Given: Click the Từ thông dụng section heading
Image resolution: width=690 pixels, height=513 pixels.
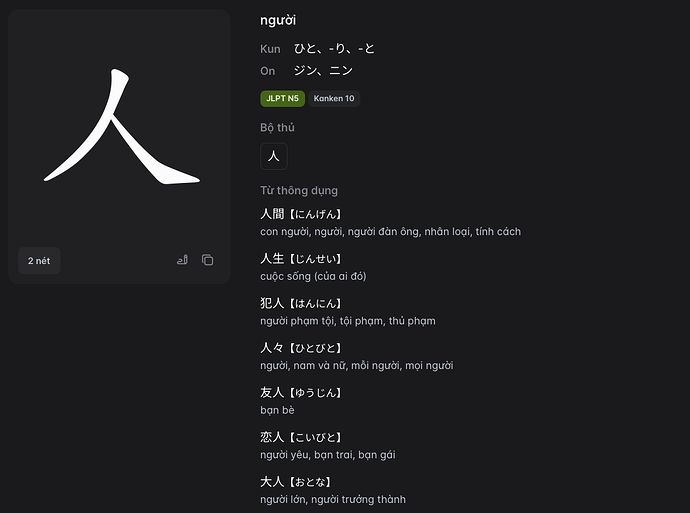Looking at the screenshot, I should tap(299, 190).
